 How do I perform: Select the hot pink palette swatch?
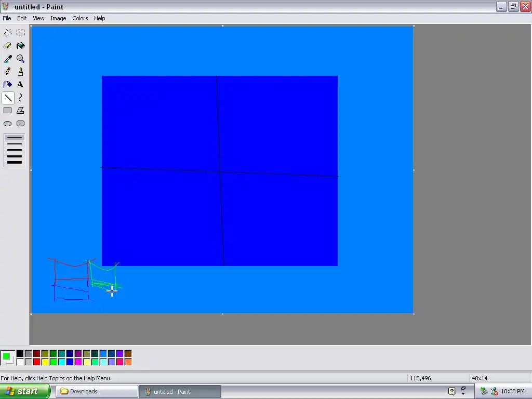120,362
